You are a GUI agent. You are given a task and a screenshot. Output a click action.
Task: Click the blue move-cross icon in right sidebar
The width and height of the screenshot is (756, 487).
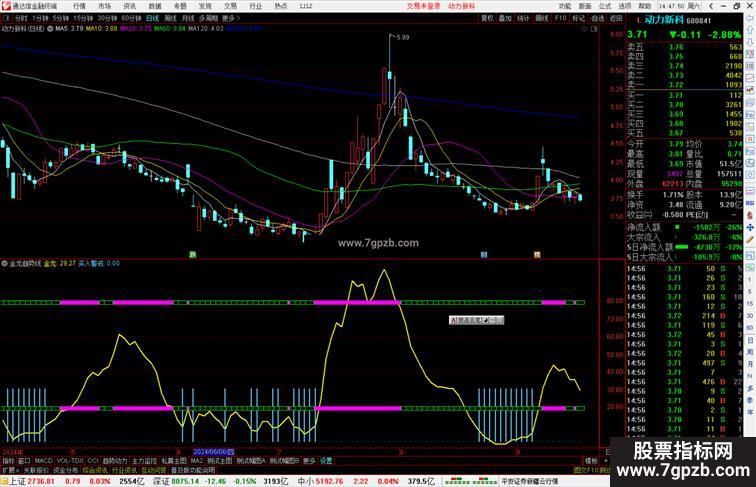(x=750, y=227)
